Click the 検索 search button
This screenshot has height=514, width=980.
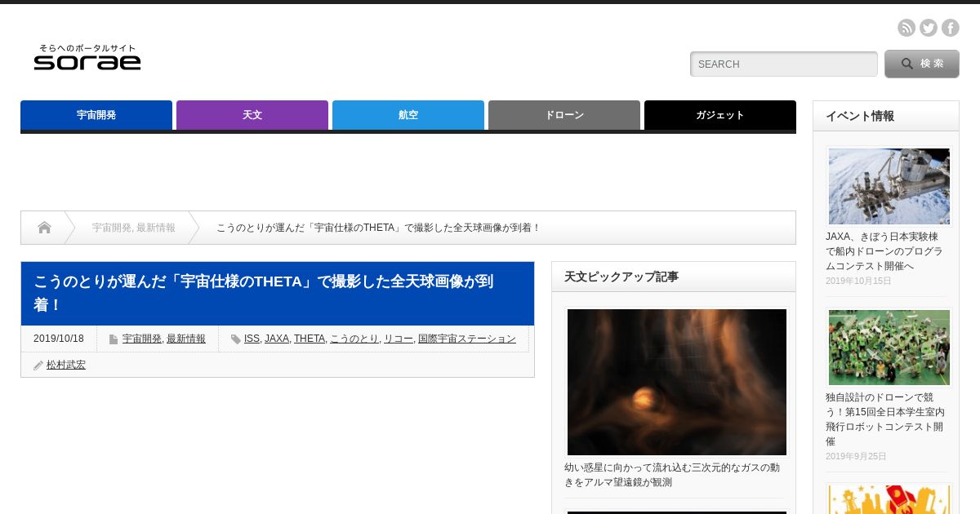922,64
